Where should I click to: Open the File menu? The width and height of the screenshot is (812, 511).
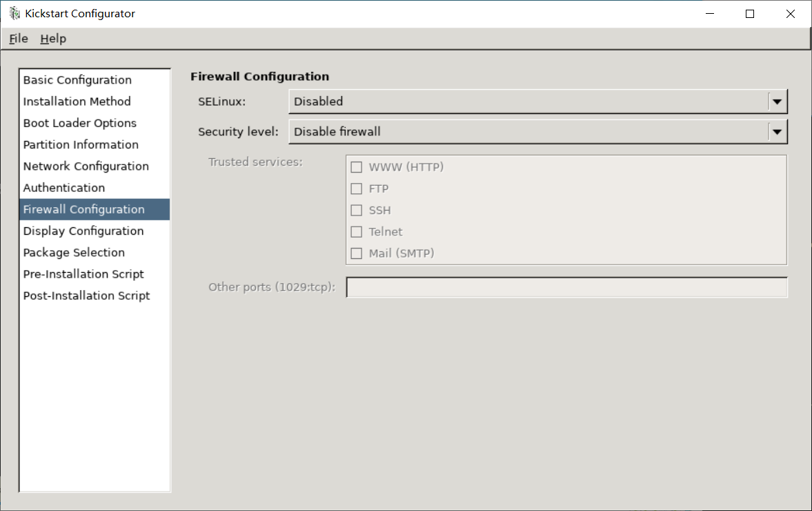(19, 39)
